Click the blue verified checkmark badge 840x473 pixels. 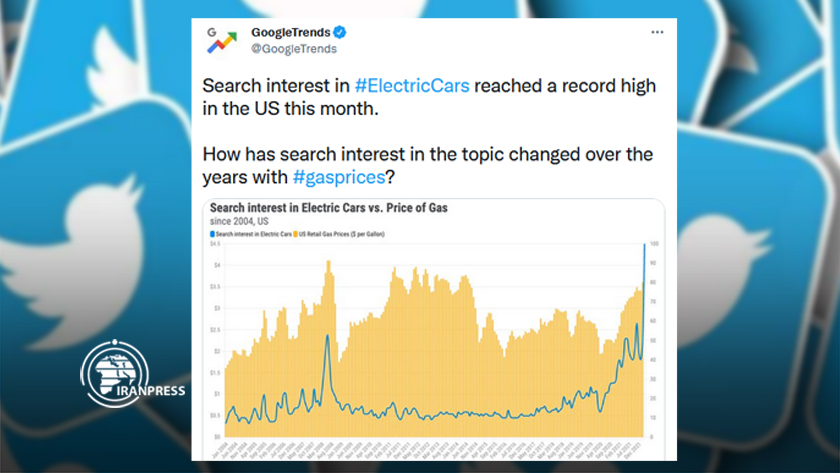coord(340,32)
